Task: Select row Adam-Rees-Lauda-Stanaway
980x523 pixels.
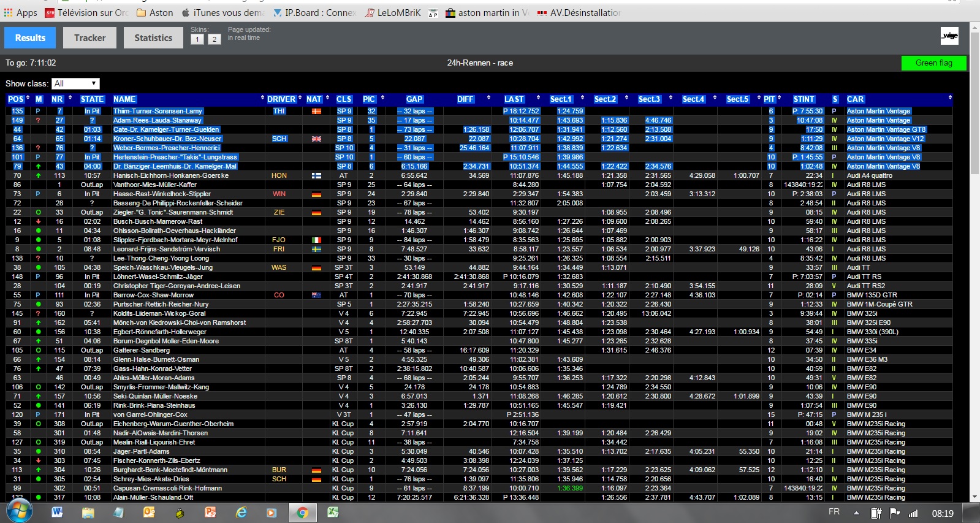Action: pos(479,120)
